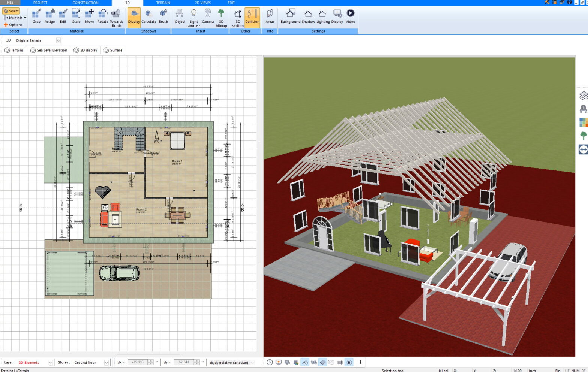Viewport: 588px width, 372px height.
Task: Open the Background settings
Action: point(290,17)
